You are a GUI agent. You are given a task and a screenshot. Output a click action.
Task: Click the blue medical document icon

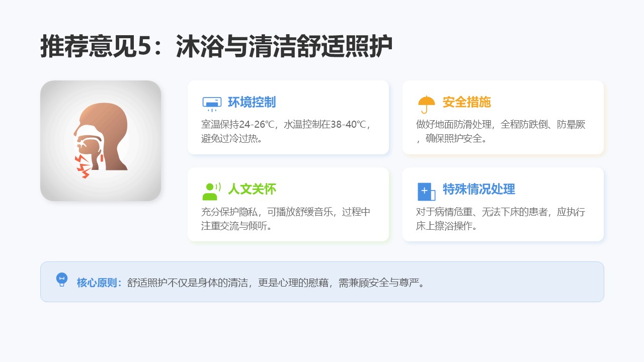click(x=426, y=191)
